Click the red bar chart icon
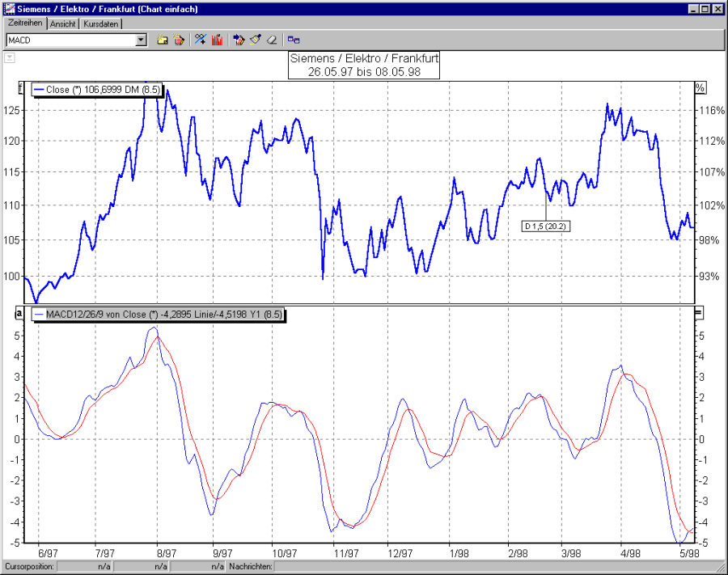 (217, 39)
